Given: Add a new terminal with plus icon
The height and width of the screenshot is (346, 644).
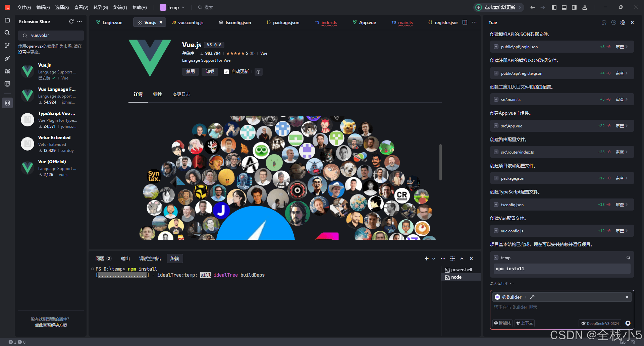Looking at the screenshot, I should pos(427,258).
